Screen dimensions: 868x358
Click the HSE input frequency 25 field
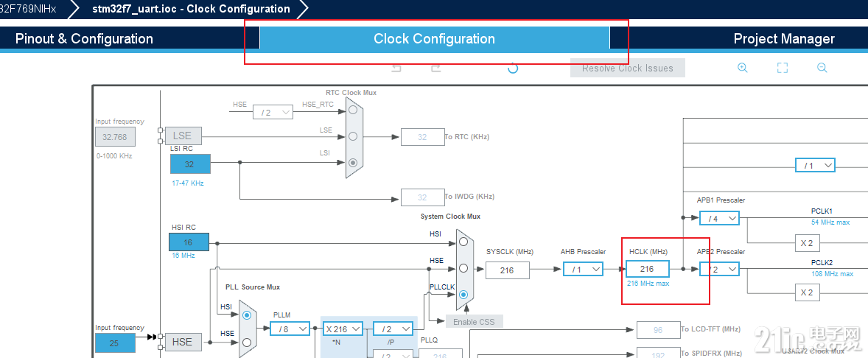coord(115,343)
